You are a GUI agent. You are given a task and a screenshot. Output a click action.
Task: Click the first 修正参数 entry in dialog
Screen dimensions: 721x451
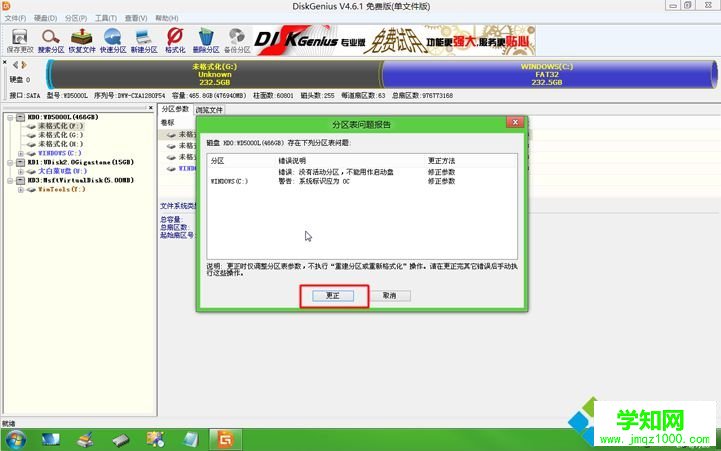[441, 172]
